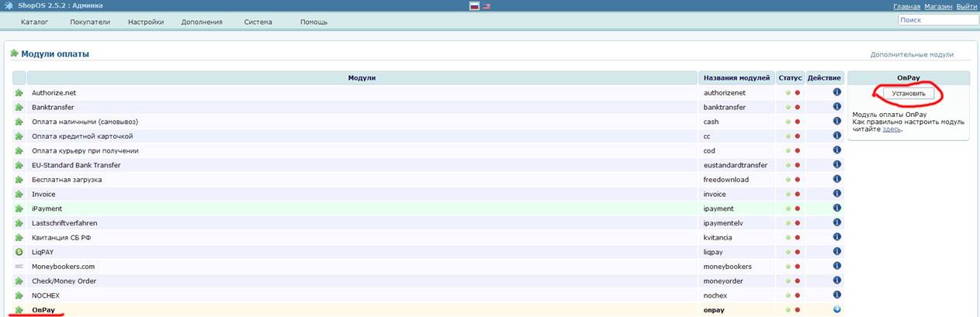Click the green status dot for iPayment

(x=788, y=208)
